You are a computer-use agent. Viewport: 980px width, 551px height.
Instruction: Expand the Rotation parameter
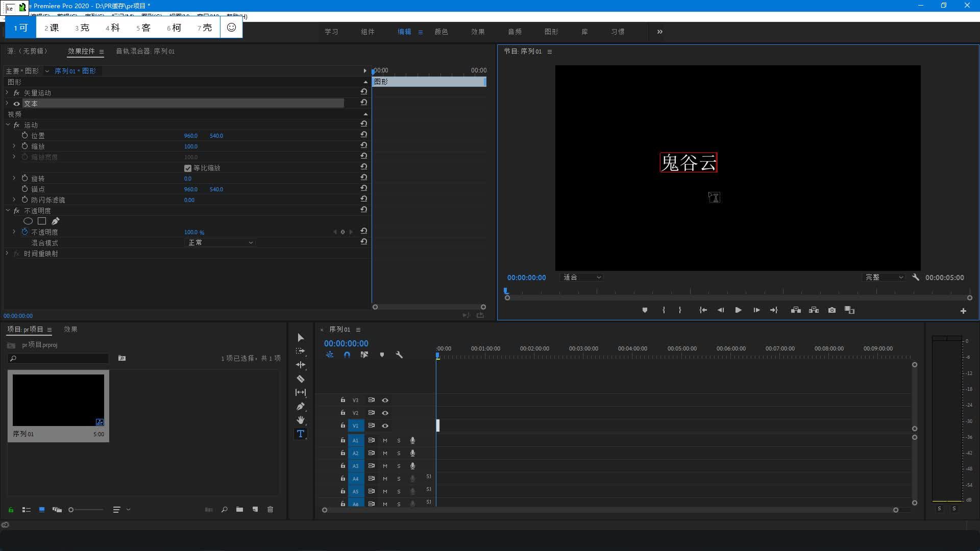point(14,178)
